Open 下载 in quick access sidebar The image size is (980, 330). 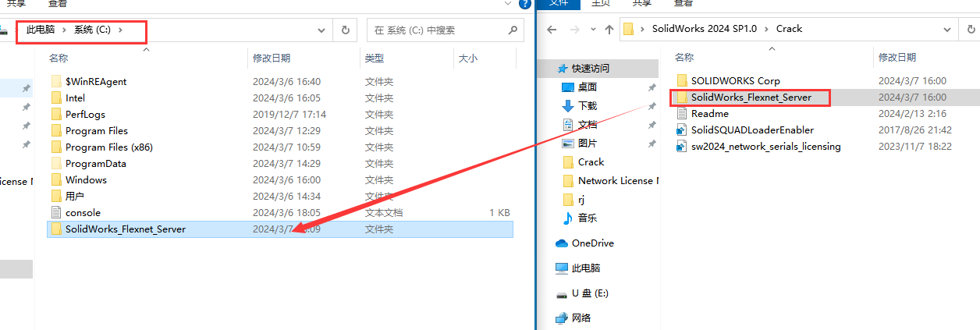588,105
